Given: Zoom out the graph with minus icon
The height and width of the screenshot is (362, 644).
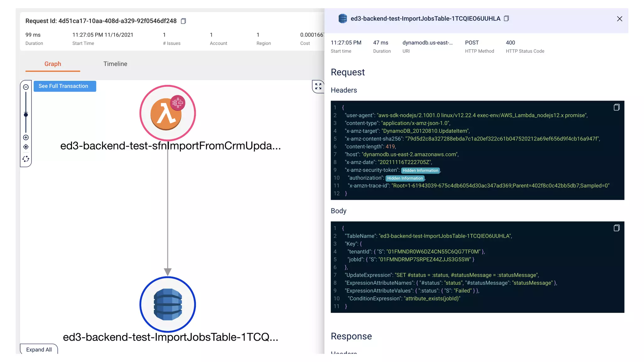Looking at the screenshot, I should [x=26, y=87].
